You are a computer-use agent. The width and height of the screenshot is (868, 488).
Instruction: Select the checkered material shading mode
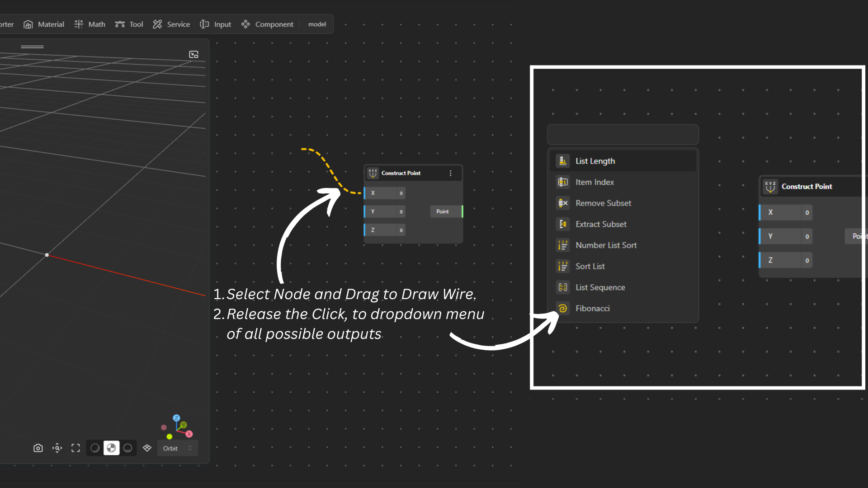[111, 448]
